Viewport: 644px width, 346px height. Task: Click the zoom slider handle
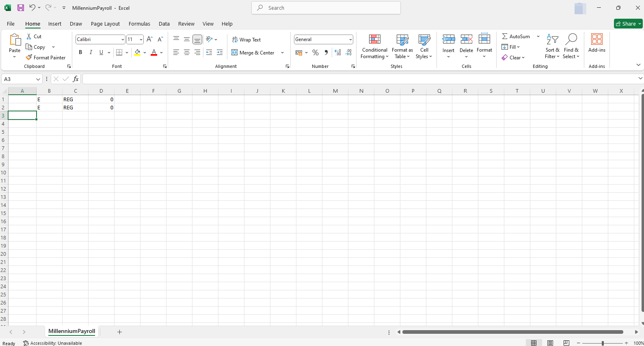tap(603, 343)
